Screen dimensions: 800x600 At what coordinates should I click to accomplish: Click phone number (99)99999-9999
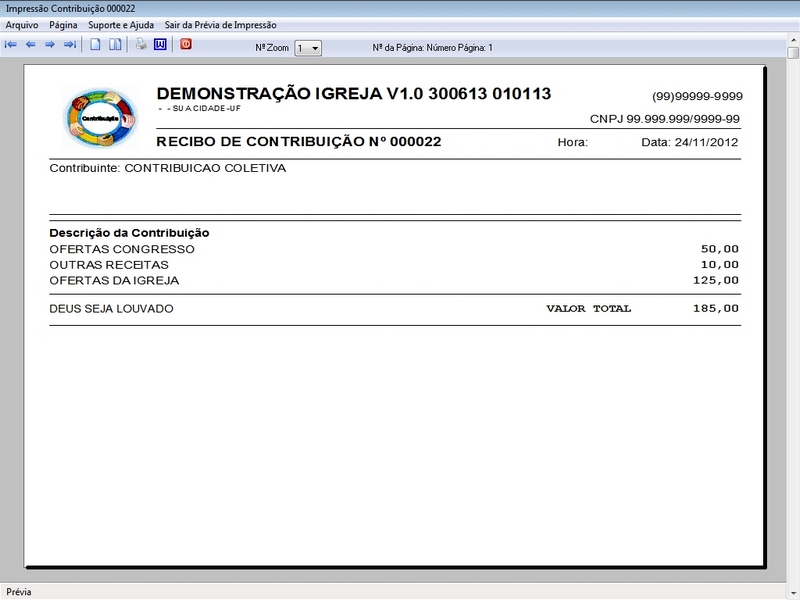coord(697,96)
